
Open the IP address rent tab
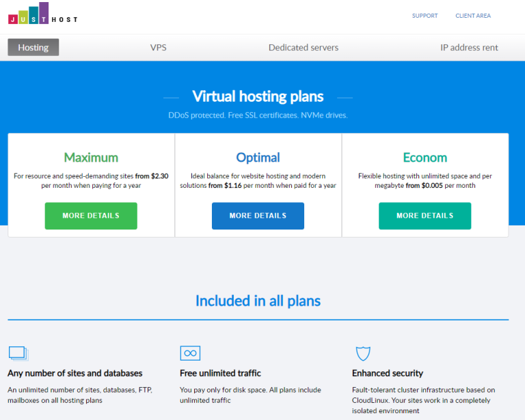click(x=469, y=48)
